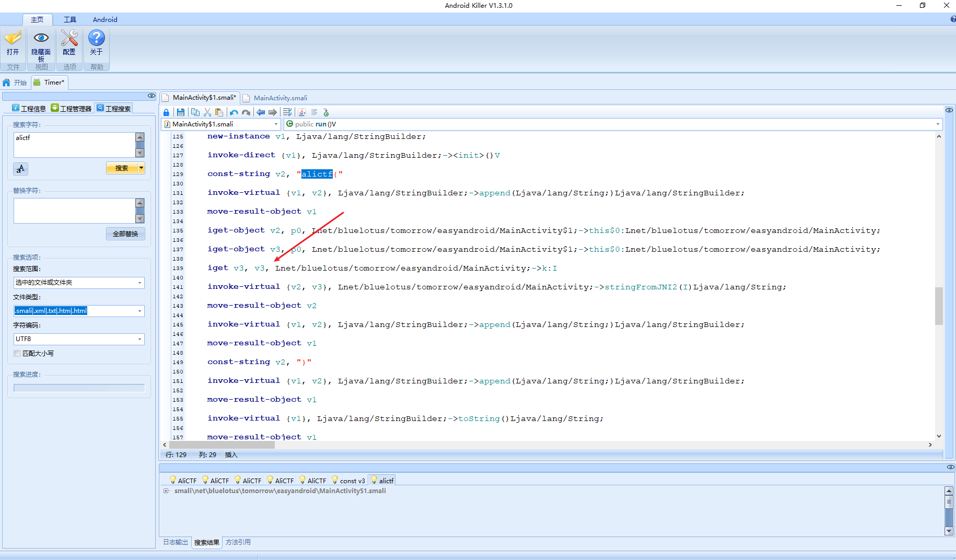
Task: Open the 搜索范围 search scope dropdown
Action: tap(139, 283)
